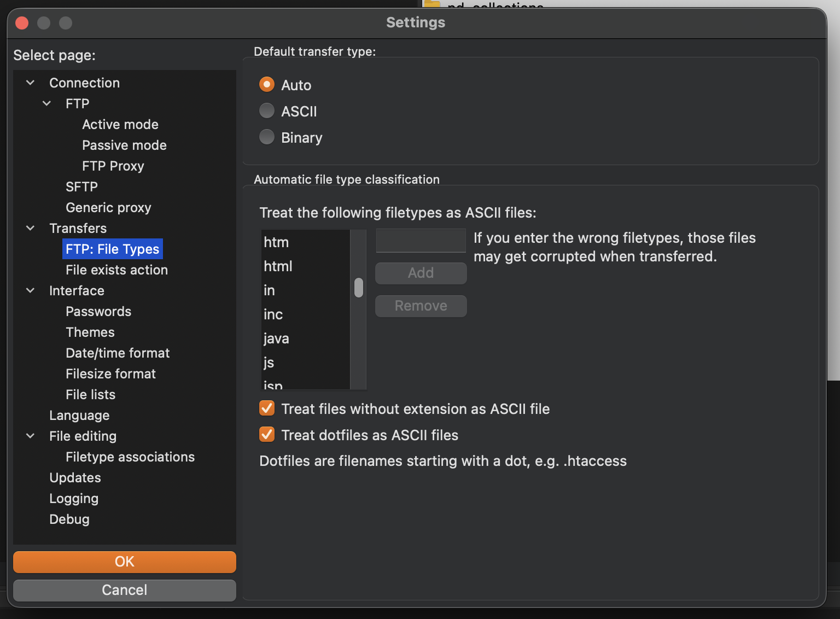Viewport: 840px width, 619px height.
Task: Click the new filetype text input field
Action: [421, 241]
